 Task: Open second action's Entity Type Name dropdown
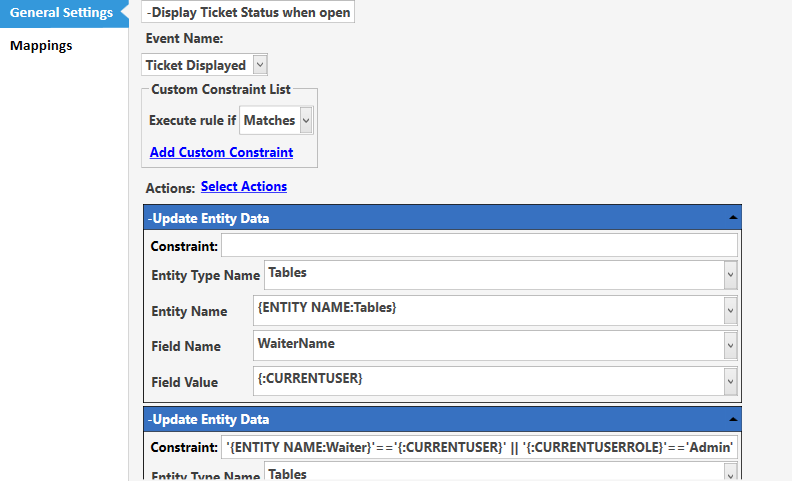[730, 473]
